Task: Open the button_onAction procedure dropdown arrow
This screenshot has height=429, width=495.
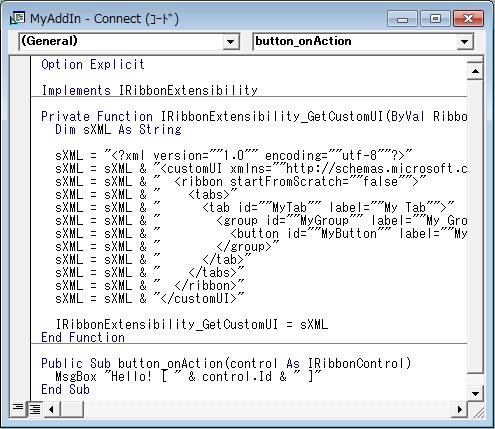Action: [x=465, y=42]
